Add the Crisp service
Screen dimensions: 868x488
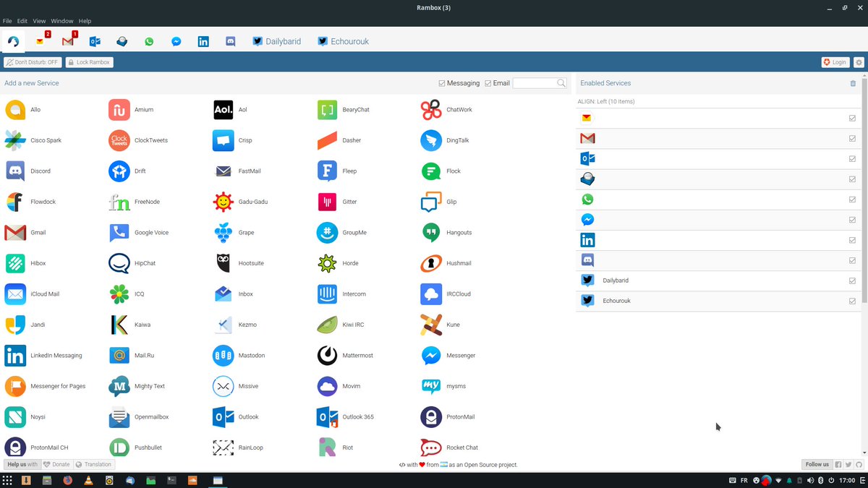(x=232, y=140)
